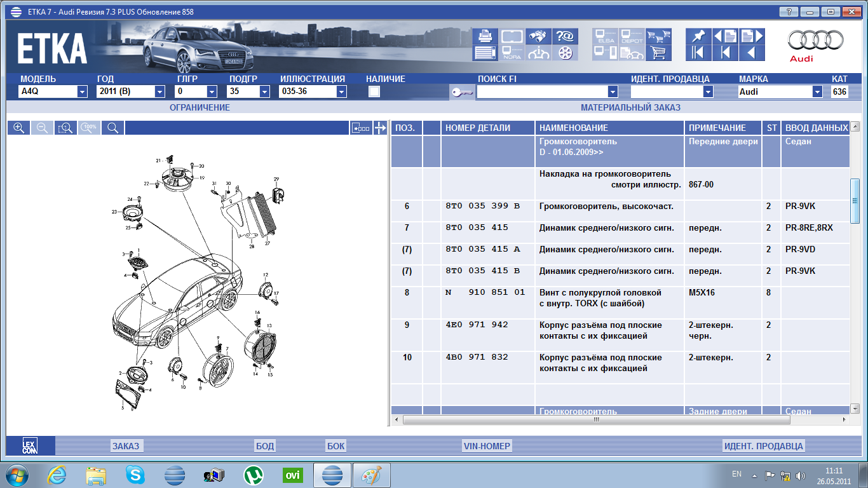Open Internet Explorer from the taskbar
The width and height of the screenshot is (868, 488).
pyautogui.click(x=57, y=475)
